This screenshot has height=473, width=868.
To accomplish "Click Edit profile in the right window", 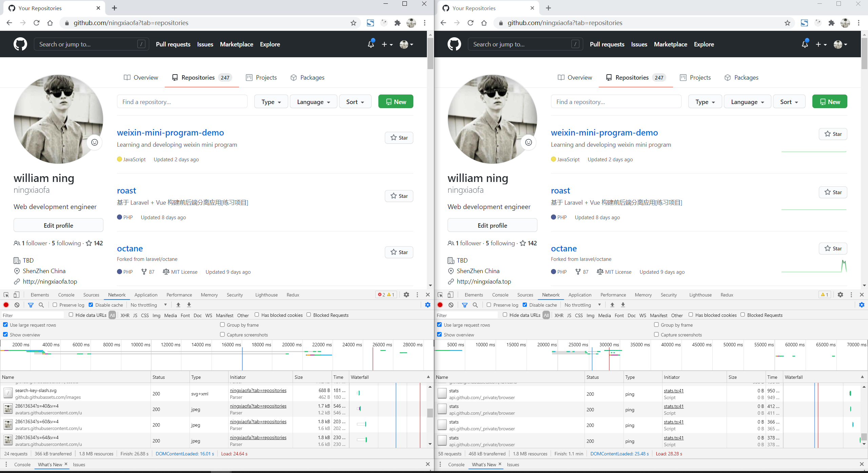I will point(492,225).
